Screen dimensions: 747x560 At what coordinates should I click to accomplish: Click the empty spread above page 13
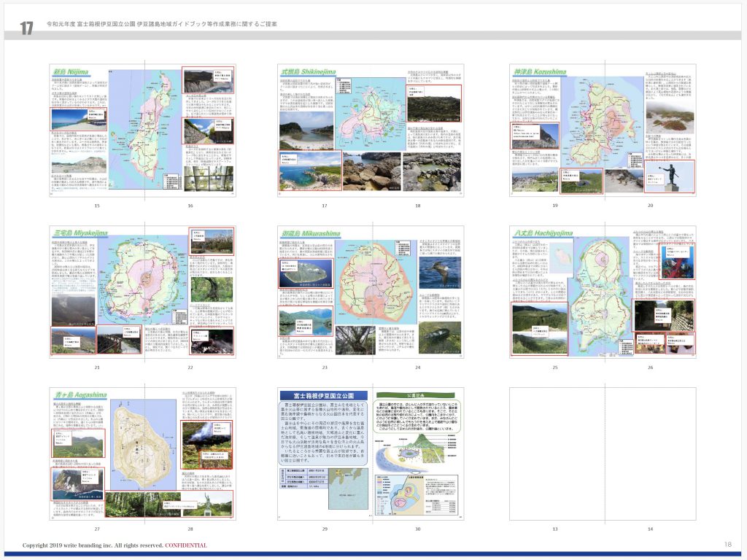(x=603, y=454)
